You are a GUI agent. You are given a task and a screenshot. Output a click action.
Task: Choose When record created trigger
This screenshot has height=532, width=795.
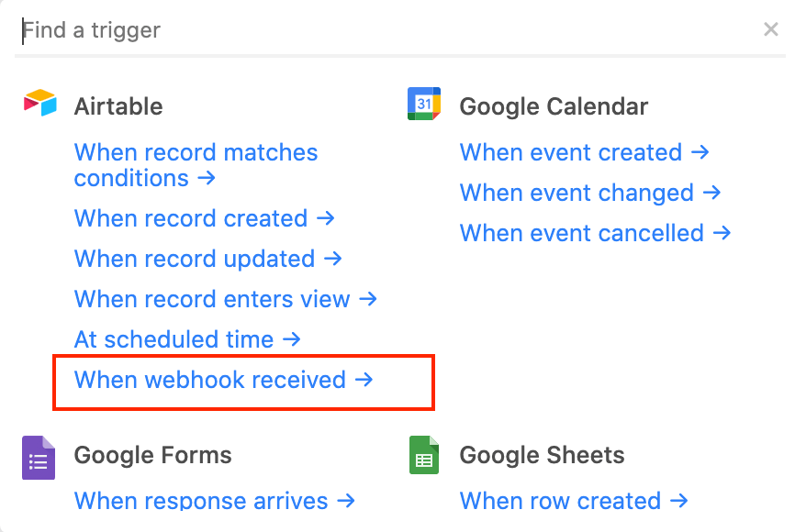point(205,218)
